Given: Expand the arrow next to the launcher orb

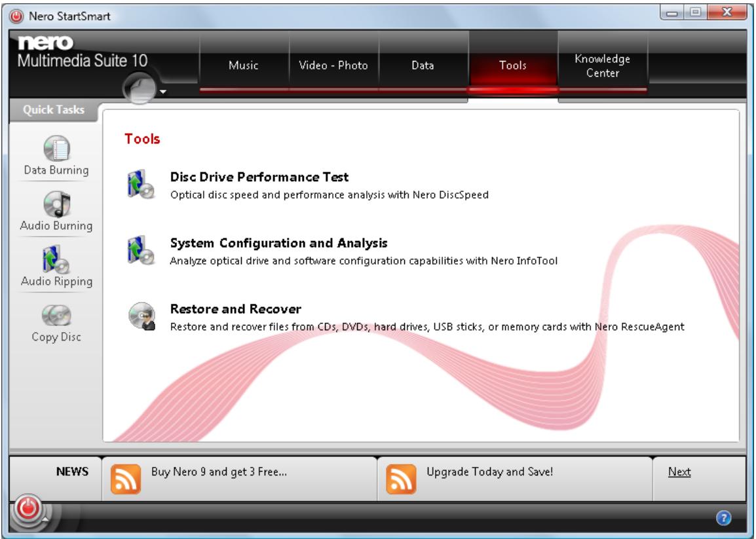Looking at the screenshot, I should 163,92.
